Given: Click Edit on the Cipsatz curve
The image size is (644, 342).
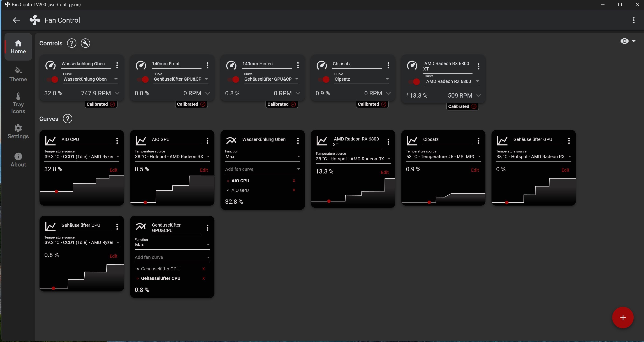Looking at the screenshot, I should tap(475, 170).
